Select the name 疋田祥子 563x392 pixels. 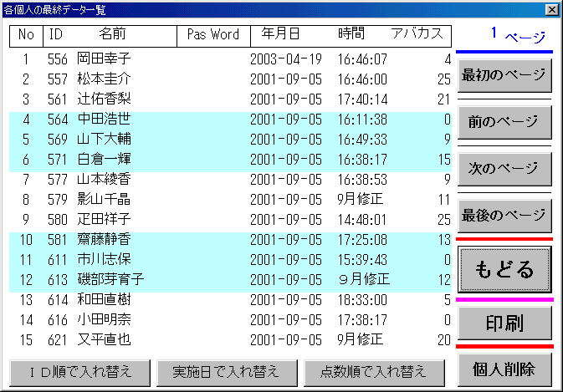pyautogui.click(x=104, y=220)
